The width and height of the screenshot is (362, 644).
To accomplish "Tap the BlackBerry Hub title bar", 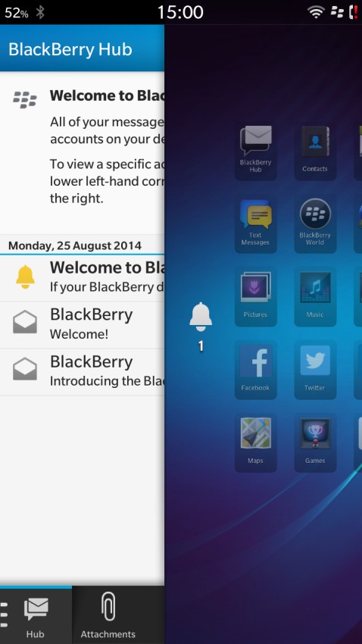I will (82, 48).
